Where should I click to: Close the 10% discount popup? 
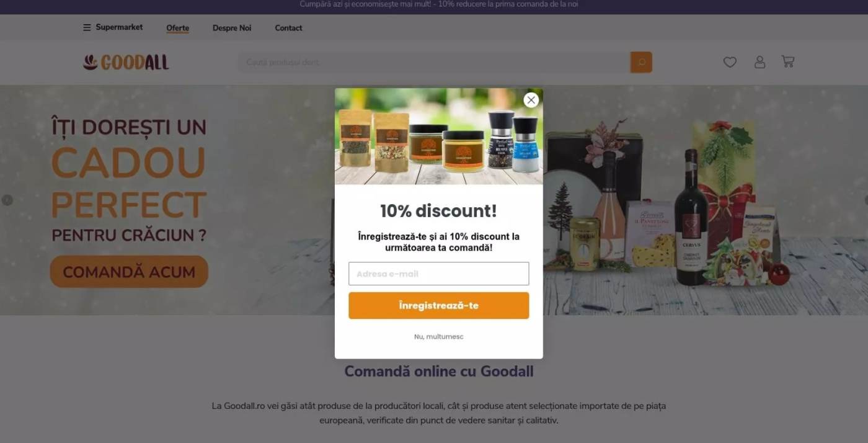click(x=531, y=100)
